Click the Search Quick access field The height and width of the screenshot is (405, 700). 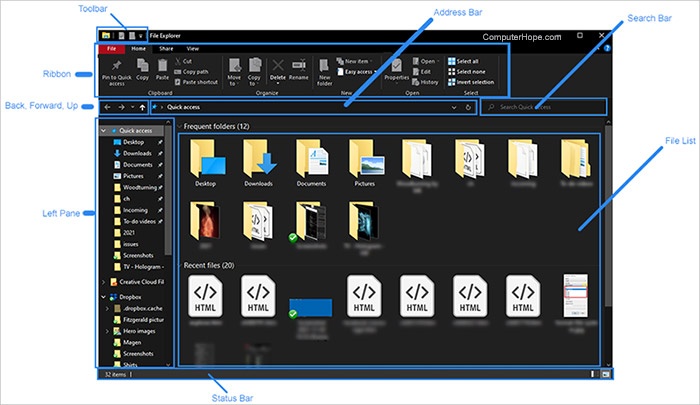(x=543, y=107)
